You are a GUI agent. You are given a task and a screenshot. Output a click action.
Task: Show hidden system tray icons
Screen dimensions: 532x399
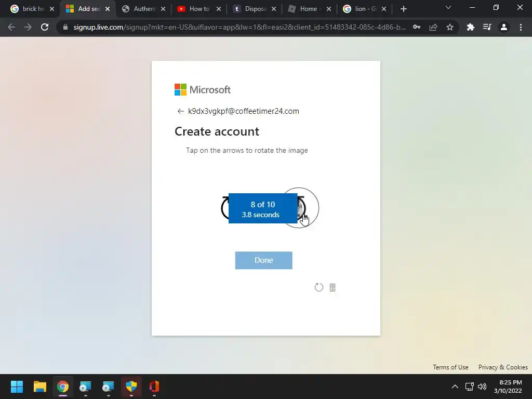pyautogui.click(x=455, y=387)
